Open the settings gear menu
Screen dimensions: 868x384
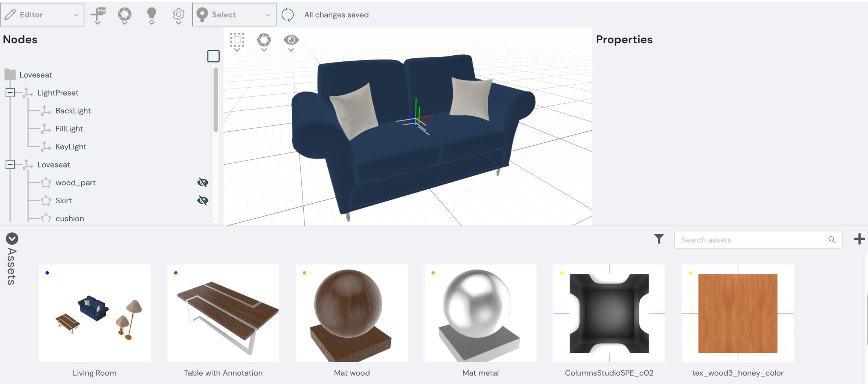[x=178, y=15]
